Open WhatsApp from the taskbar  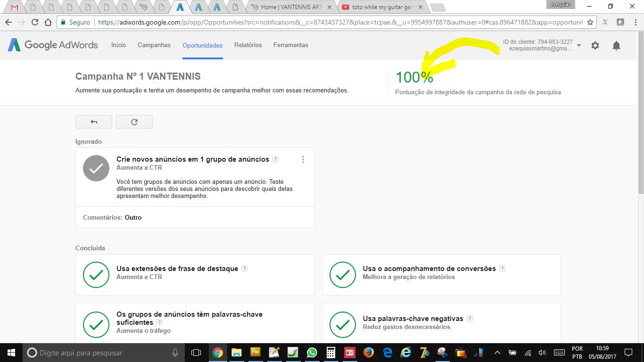[312, 353]
